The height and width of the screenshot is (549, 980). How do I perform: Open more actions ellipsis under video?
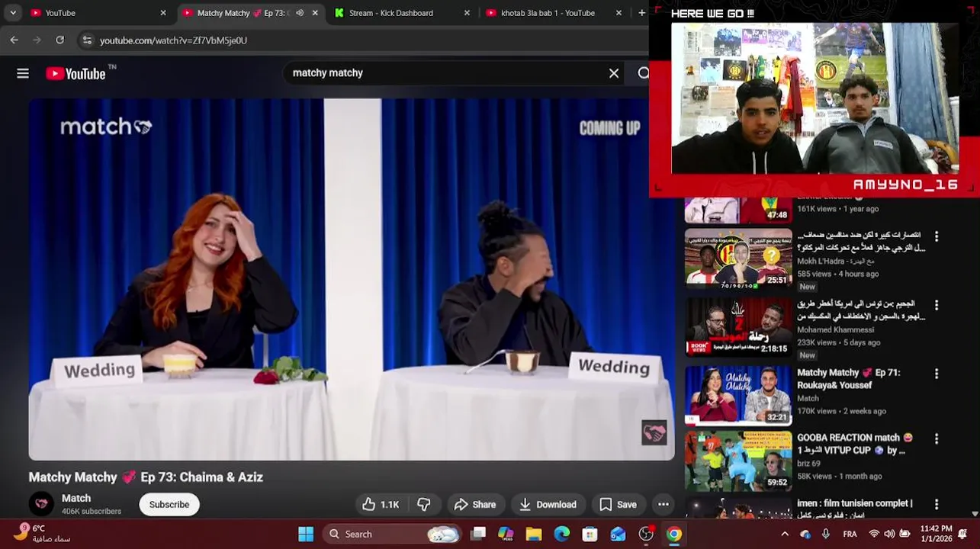pos(664,505)
